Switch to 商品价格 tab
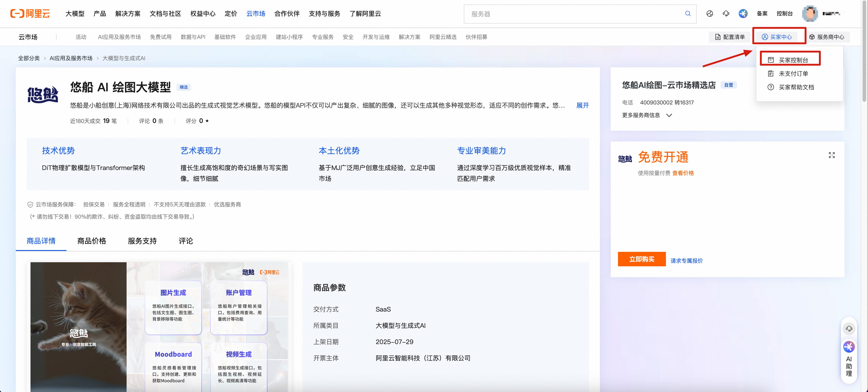Viewport: 868px width, 392px height. point(92,241)
